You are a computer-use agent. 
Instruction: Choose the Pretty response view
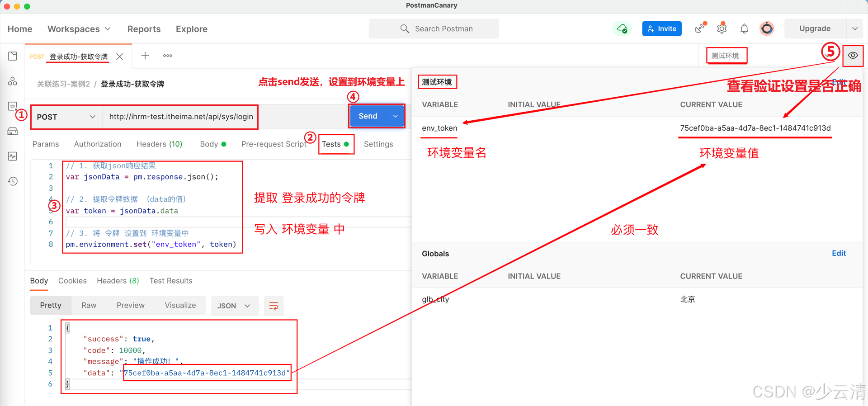coord(51,306)
